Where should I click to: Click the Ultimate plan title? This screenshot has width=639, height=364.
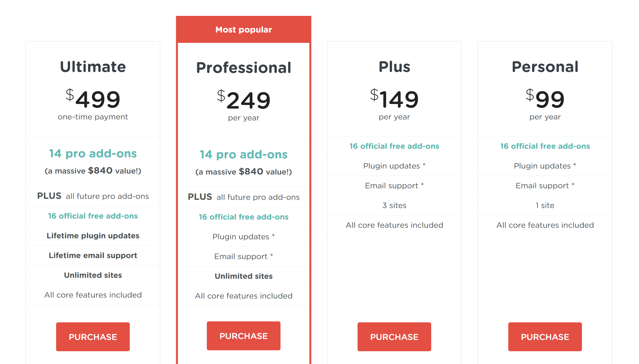(93, 67)
